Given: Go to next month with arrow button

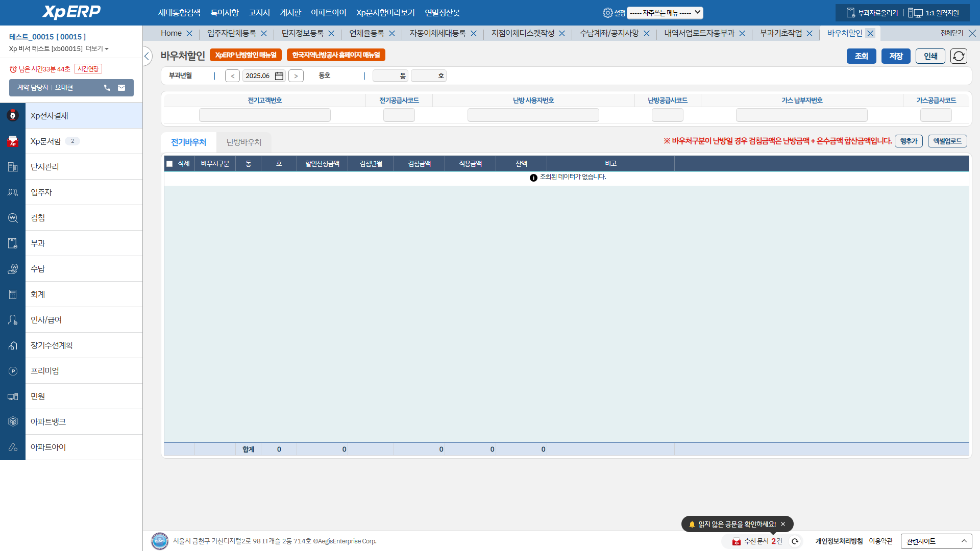Looking at the screenshot, I should click(296, 76).
